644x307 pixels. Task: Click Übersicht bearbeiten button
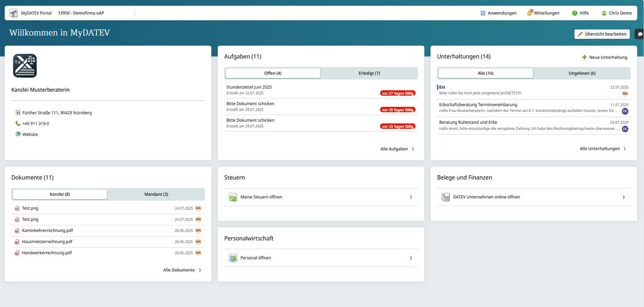(602, 34)
